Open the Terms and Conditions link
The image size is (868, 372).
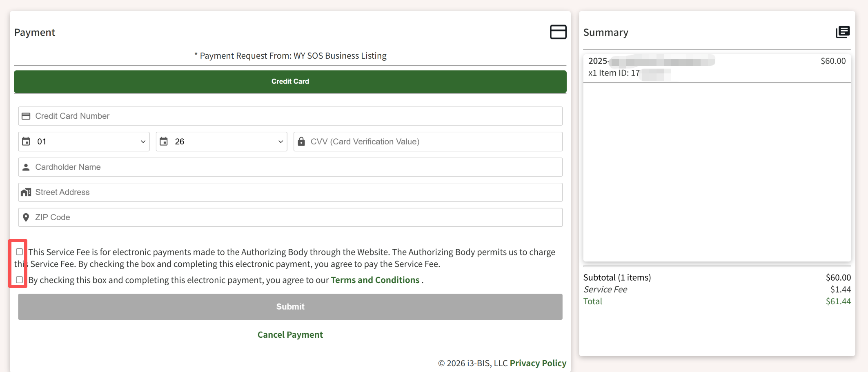point(375,280)
